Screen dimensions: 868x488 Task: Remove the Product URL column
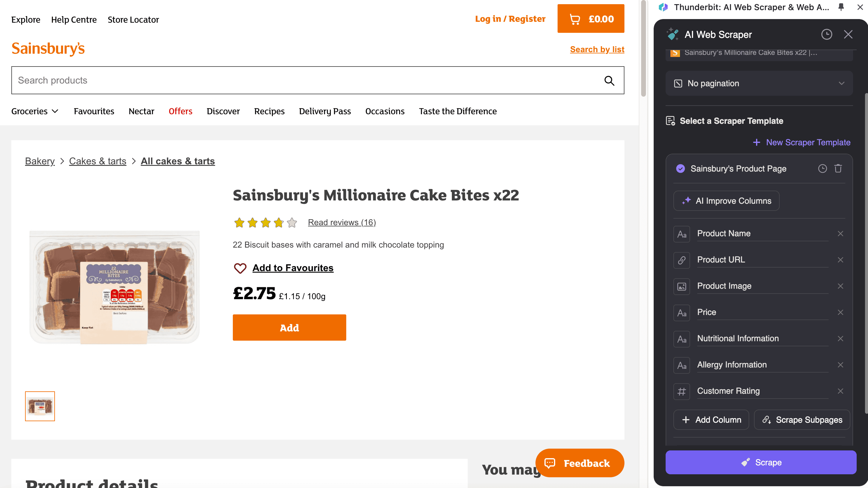[840, 260]
